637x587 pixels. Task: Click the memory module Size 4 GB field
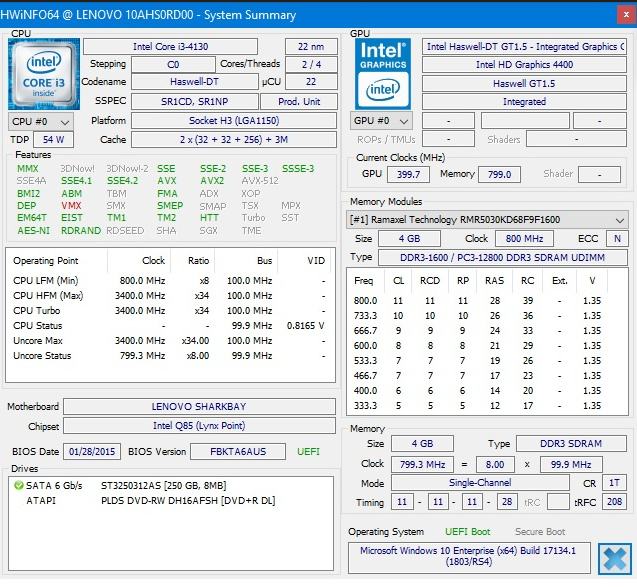[409, 238]
